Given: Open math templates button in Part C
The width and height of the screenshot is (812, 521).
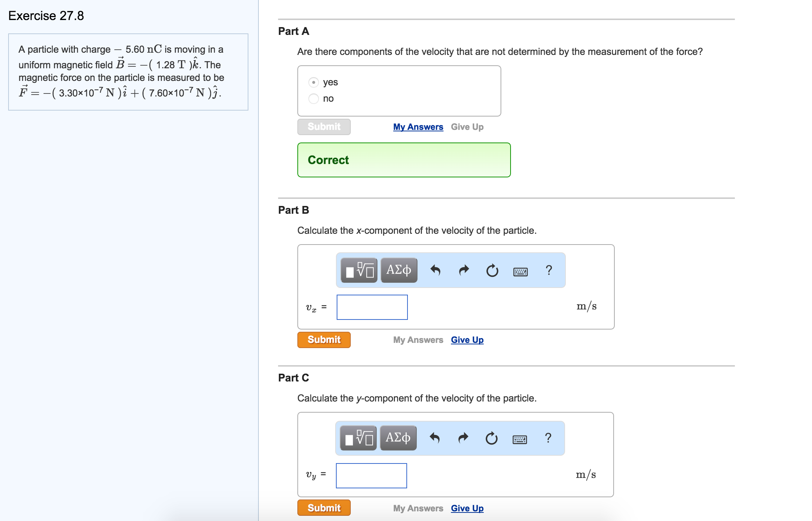Looking at the screenshot, I should (x=358, y=438).
